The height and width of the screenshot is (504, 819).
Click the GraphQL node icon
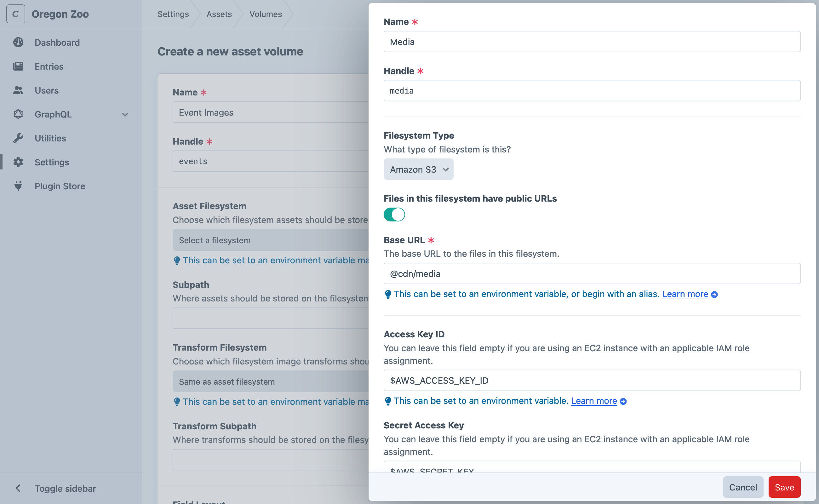(x=18, y=114)
